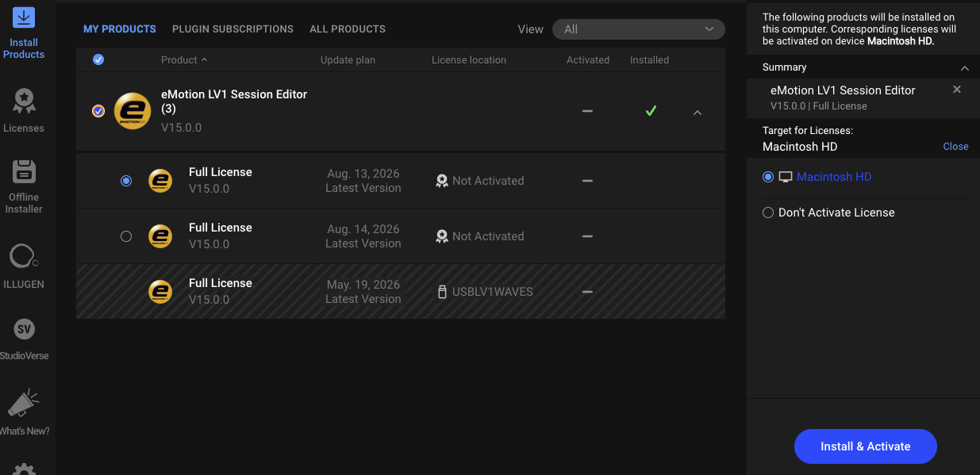Click the V15.0.0 | Full License summary text
Image resolution: width=980 pixels, height=475 pixels.
tap(819, 106)
